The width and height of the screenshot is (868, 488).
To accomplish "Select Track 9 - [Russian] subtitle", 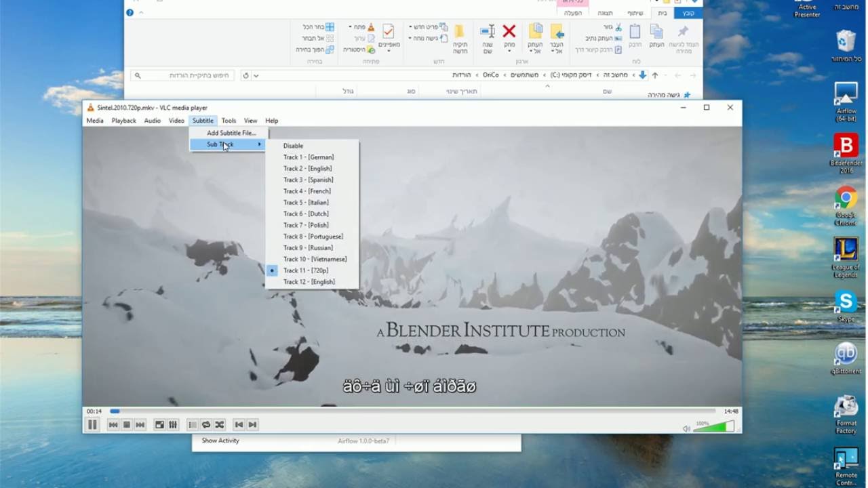I will (312, 248).
